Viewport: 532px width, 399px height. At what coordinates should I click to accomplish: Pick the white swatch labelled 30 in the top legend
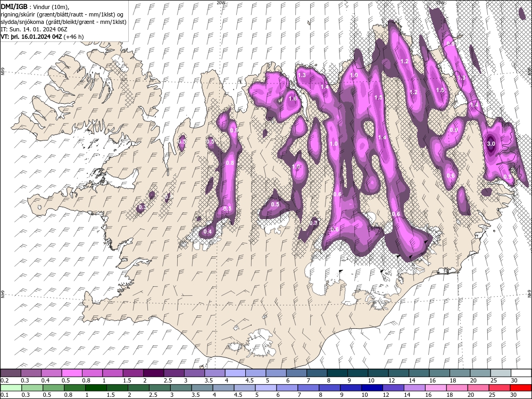click(521, 373)
